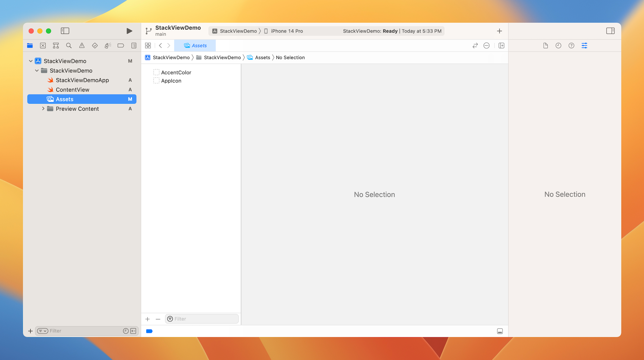Open the Find navigator magnifier icon

tap(69, 46)
